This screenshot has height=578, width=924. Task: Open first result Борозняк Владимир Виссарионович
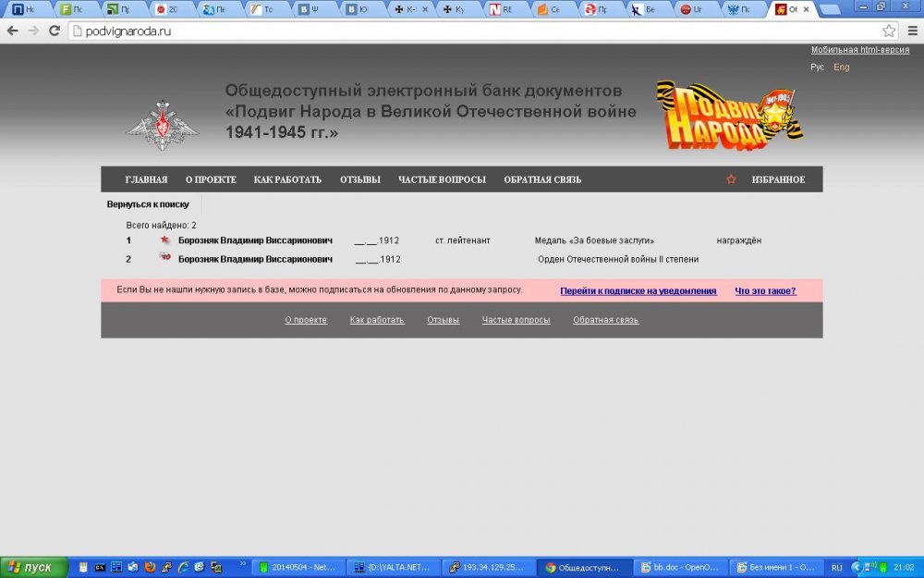tap(255, 240)
